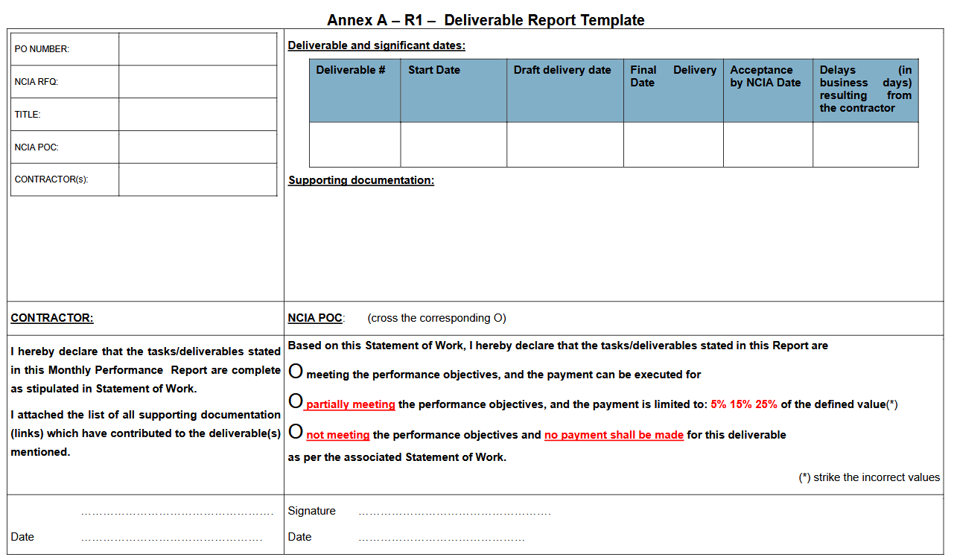Screen dimensions: 954x560
Task: Click the empty cell under Draft delivery date
Action: (565, 144)
